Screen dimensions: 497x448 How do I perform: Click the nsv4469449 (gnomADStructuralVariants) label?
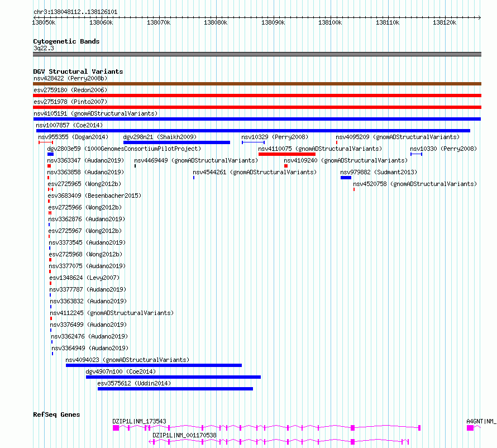point(196,160)
